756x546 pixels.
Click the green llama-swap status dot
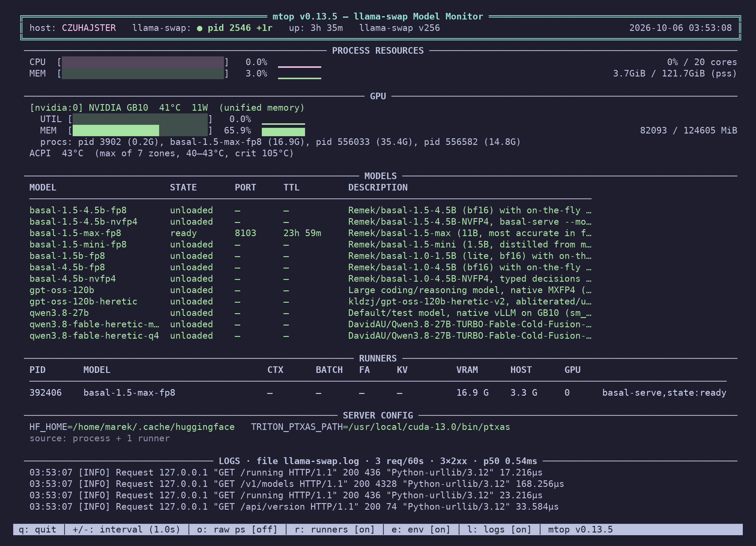tap(200, 28)
